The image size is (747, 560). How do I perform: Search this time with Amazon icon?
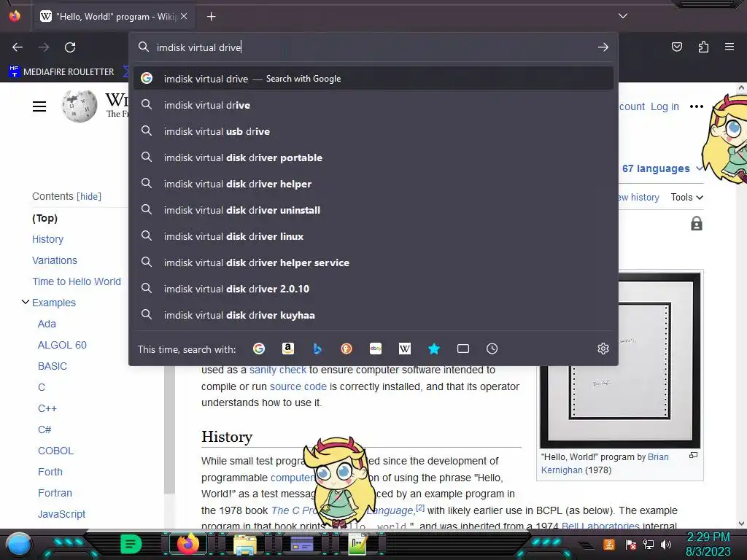[x=287, y=349]
